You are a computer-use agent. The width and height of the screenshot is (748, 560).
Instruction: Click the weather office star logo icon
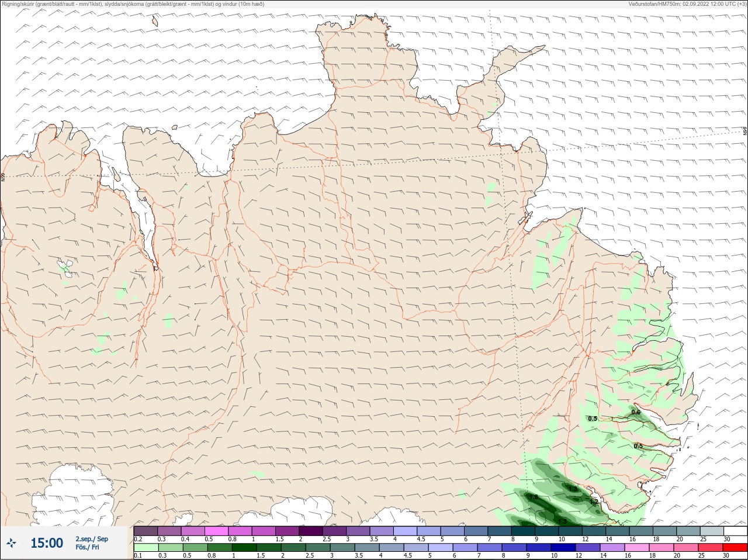11,543
